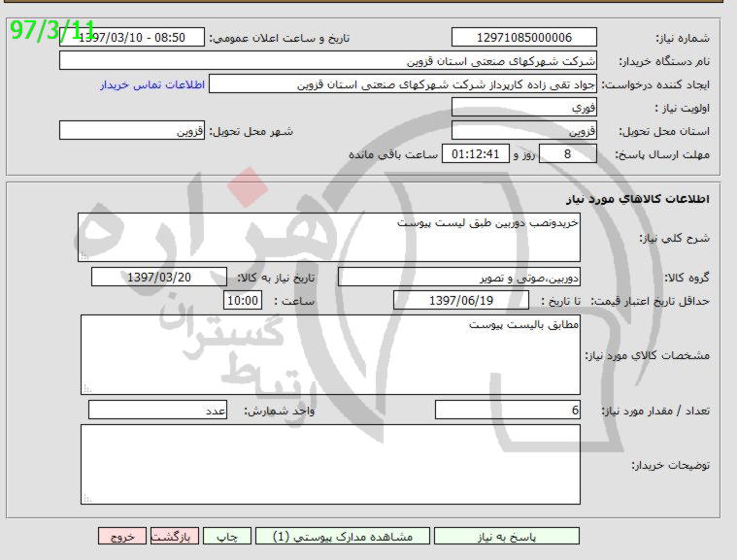This screenshot has height=560, width=737.
Task: Click the ساعت باقی مانده label
Action: 393,154
